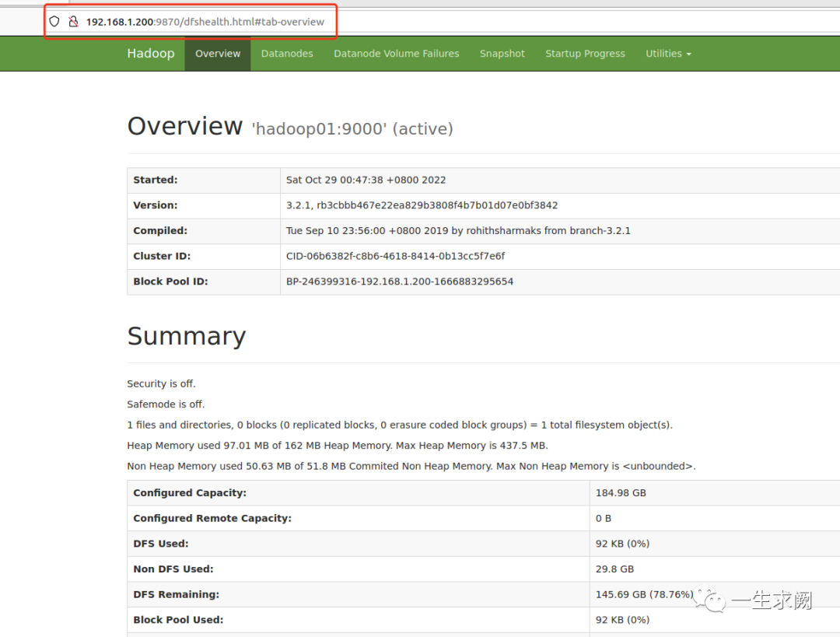The height and width of the screenshot is (637, 840).
Task: Click the Compiled date value
Action: point(458,231)
